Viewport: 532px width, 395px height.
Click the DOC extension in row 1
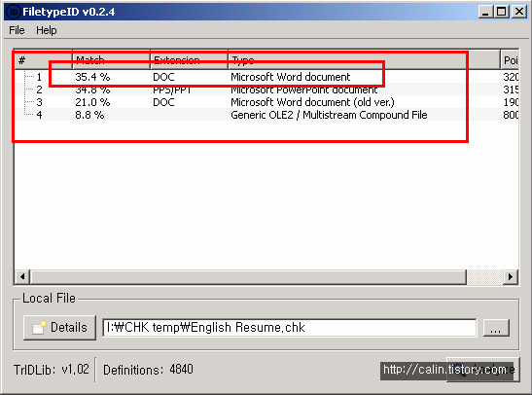[163, 77]
